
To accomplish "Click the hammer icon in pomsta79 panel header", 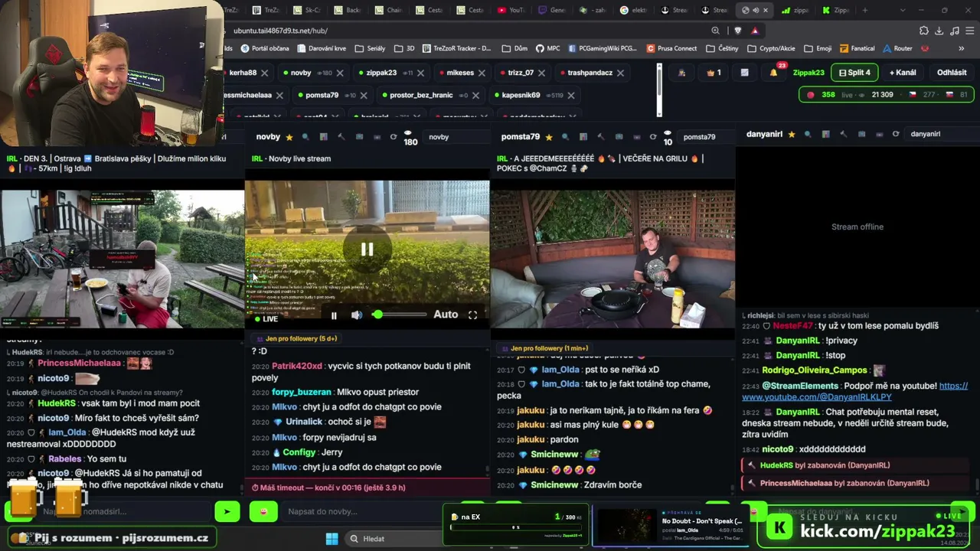I will (601, 137).
